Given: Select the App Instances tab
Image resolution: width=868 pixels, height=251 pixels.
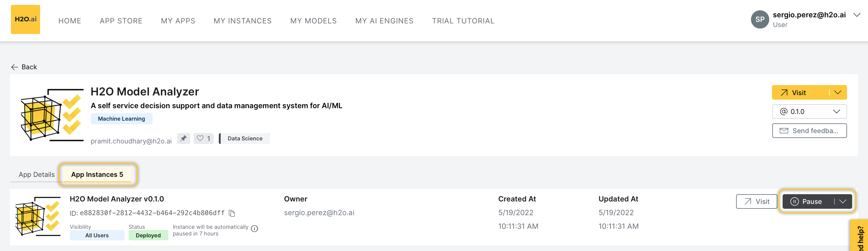Looking at the screenshot, I should (97, 174).
